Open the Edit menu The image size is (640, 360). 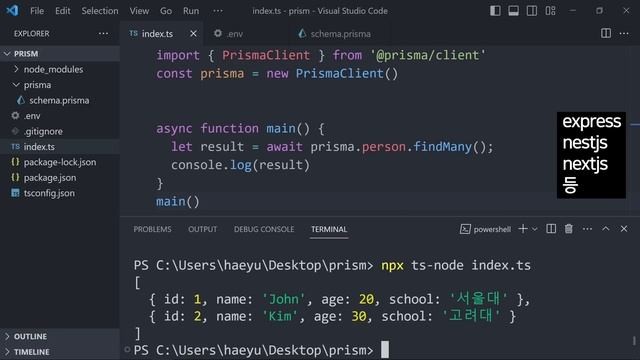click(62, 11)
